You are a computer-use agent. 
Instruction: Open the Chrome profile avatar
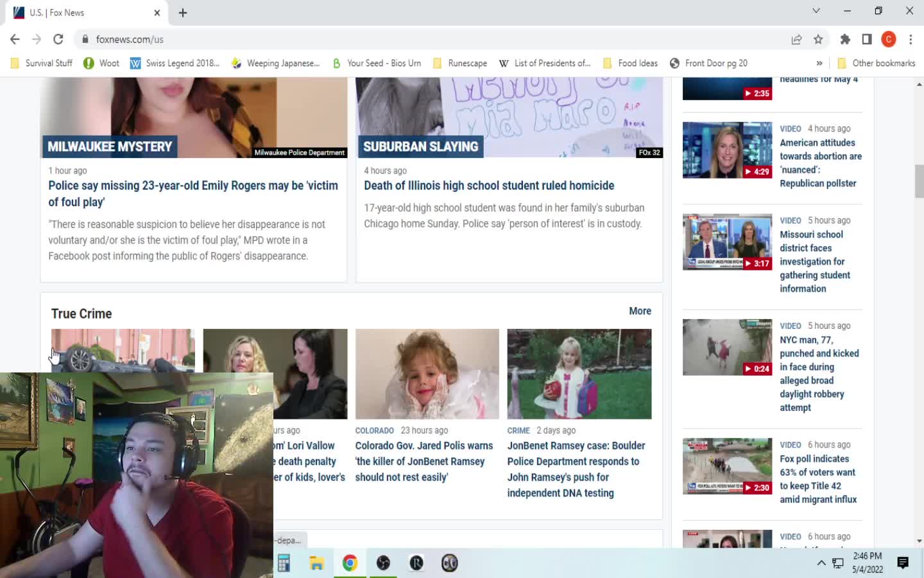[x=889, y=39]
